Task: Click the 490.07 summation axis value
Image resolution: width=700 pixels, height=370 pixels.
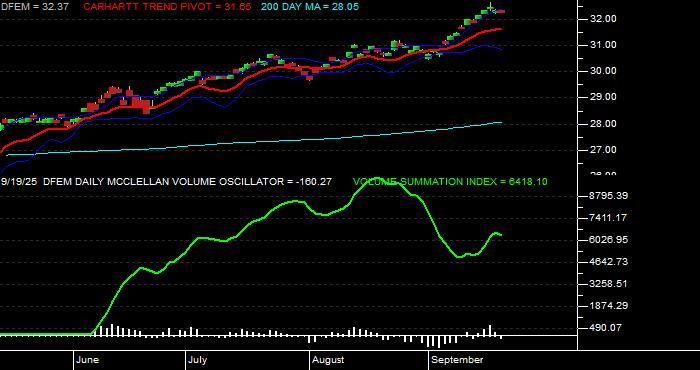Action: [x=606, y=328]
